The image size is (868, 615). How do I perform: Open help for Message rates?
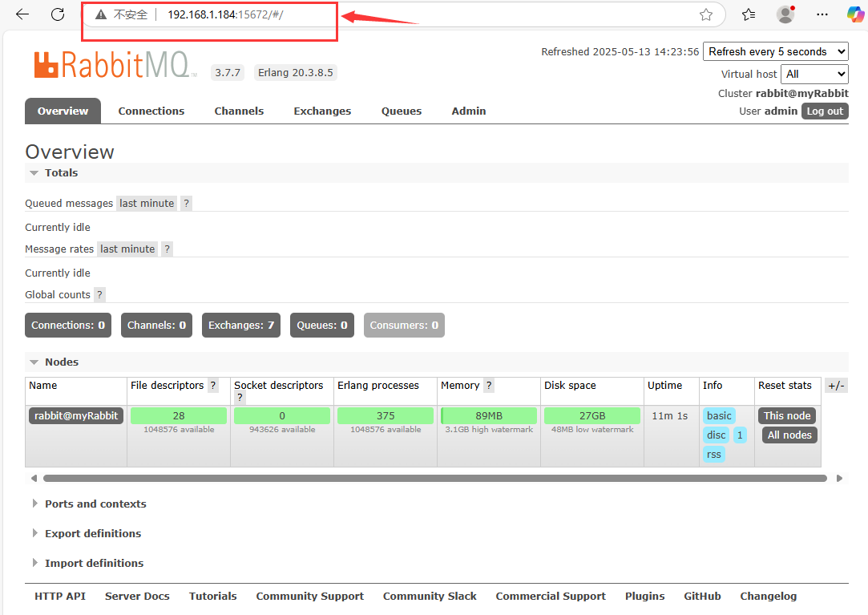(x=168, y=249)
